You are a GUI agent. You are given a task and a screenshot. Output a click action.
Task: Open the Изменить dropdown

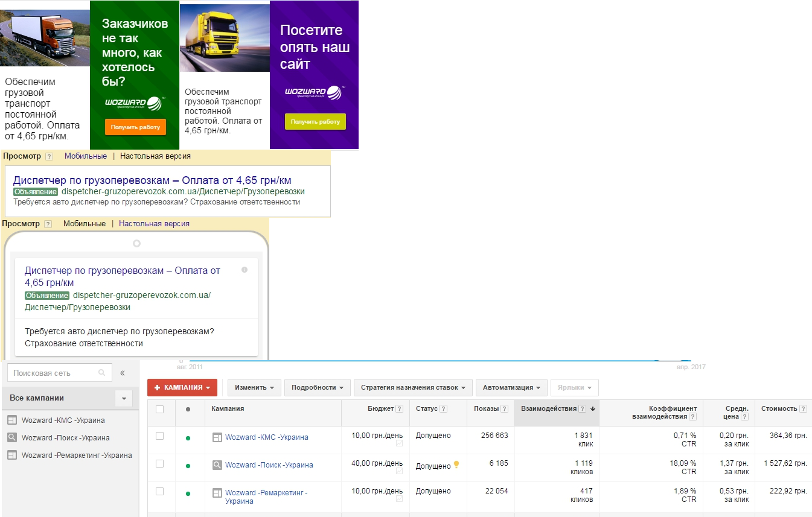pos(254,387)
